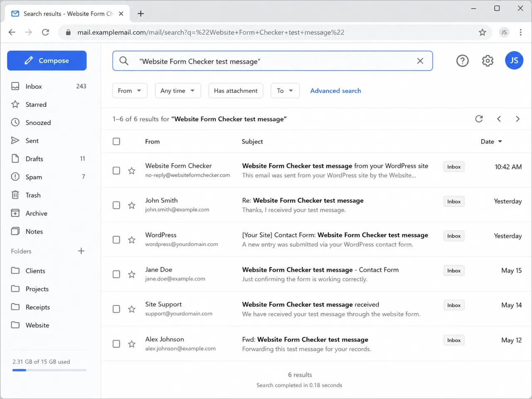The height and width of the screenshot is (399, 532).
Task: Go back in browser history
Action: pyautogui.click(x=12, y=32)
